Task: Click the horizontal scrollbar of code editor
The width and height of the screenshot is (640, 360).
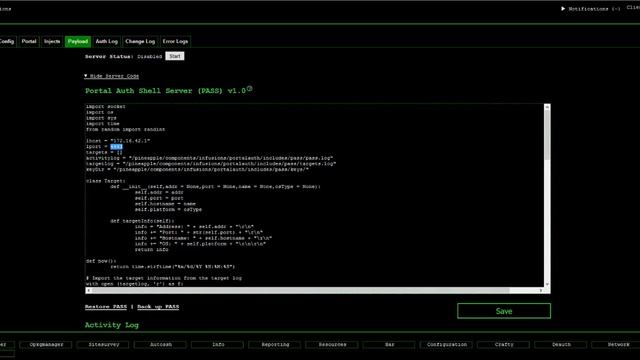Action: [300, 290]
